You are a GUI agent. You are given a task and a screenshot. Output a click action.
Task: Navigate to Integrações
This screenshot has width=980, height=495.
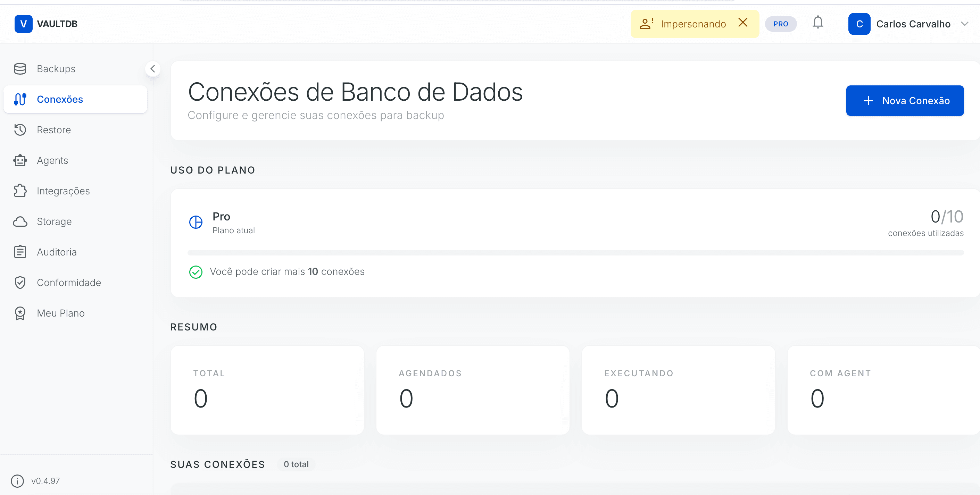75,191
